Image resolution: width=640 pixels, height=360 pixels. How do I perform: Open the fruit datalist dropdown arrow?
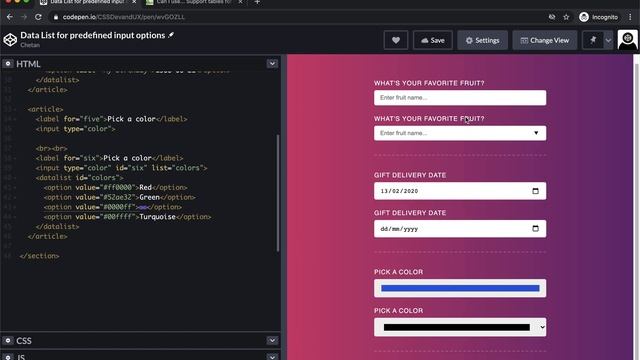click(536, 133)
